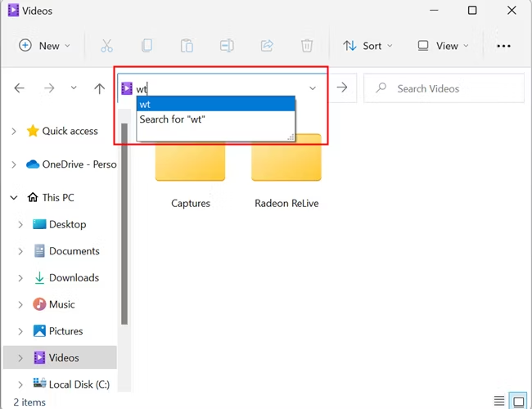Click the Paste clipboard icon

coord(187,46)
